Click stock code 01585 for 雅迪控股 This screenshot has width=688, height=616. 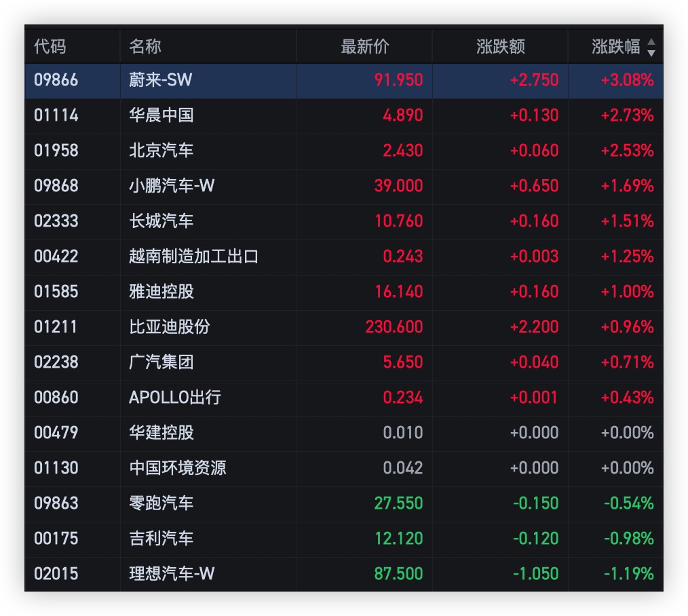[56, 292]
